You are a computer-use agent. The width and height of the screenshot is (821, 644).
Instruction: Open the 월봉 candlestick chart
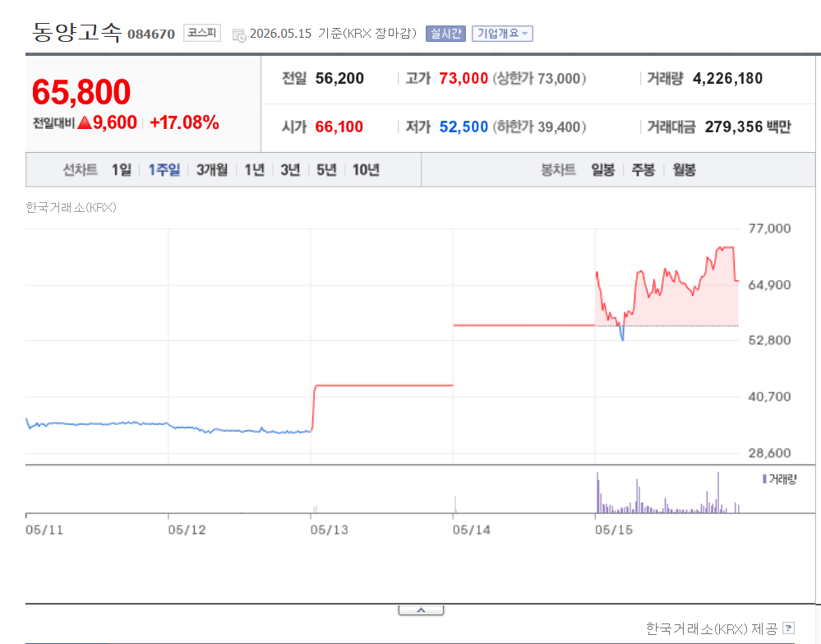[x=684, y=169]
